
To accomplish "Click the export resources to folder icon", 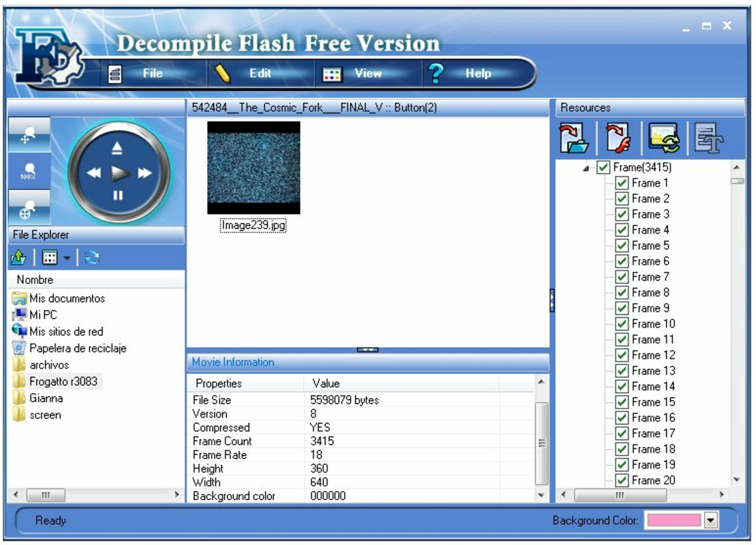I will [574, 138].
